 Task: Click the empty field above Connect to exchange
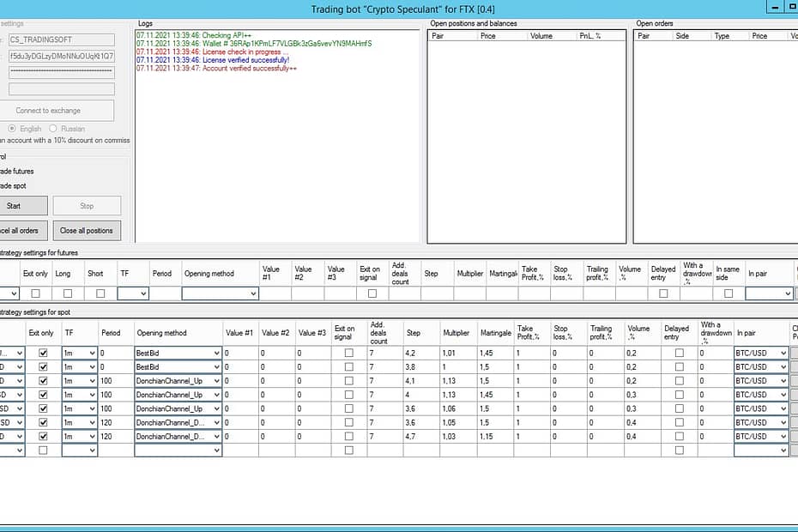coord(62,89)
